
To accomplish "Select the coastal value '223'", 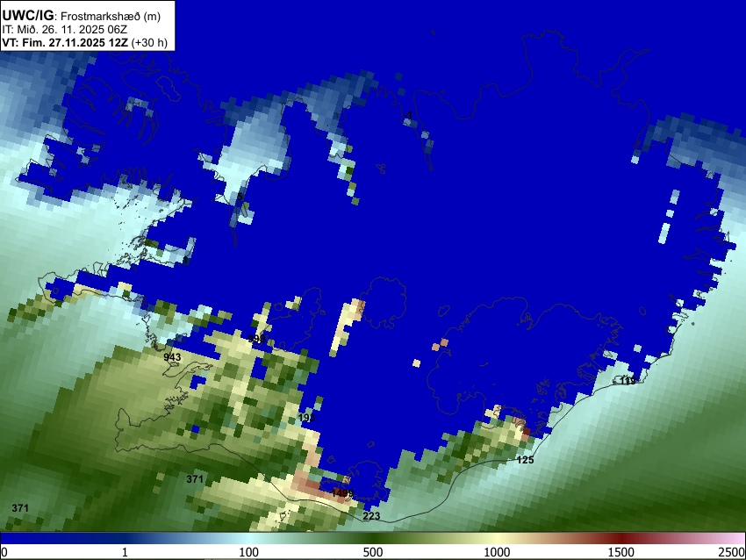I will (371, 516).
